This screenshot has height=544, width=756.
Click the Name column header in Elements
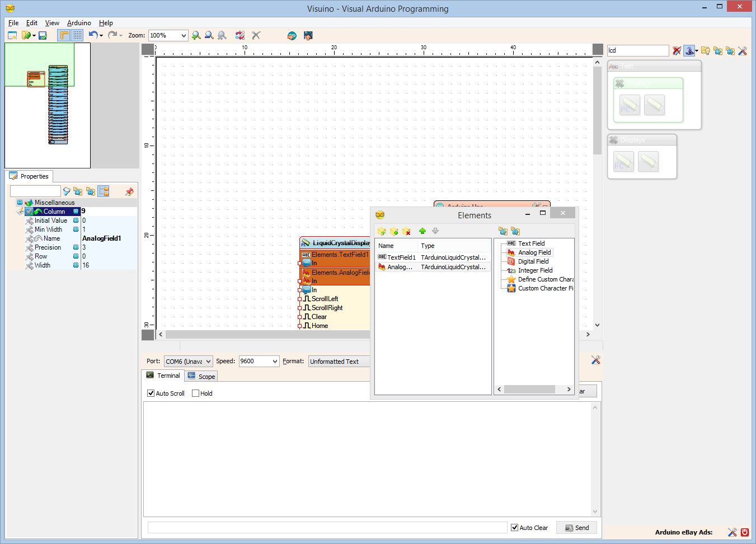click(x=396, y=246)
